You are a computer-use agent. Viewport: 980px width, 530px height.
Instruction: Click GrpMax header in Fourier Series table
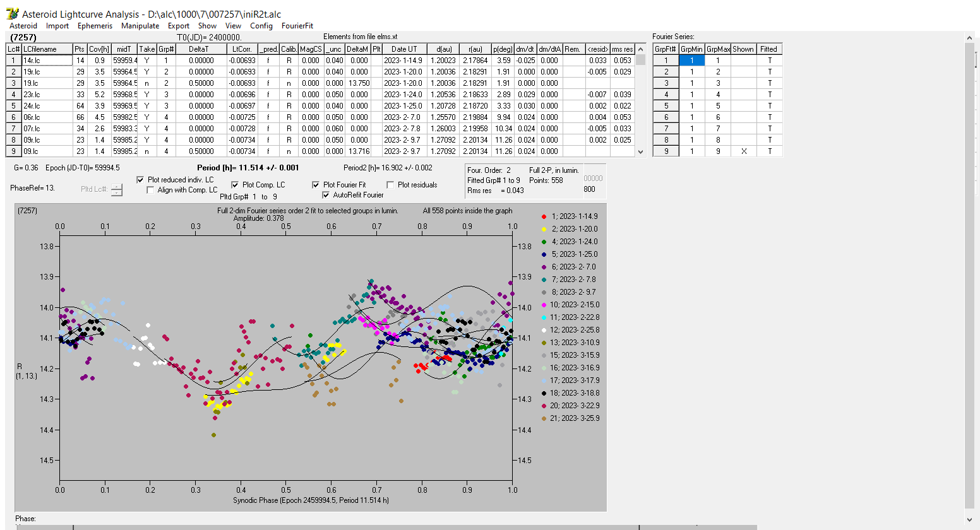pyautogui.click(x=718, y=49)
